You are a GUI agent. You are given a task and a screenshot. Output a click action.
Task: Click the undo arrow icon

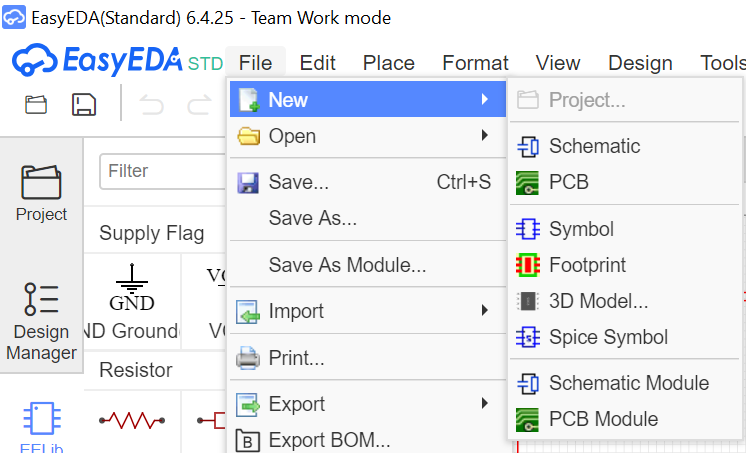point(152,105)
